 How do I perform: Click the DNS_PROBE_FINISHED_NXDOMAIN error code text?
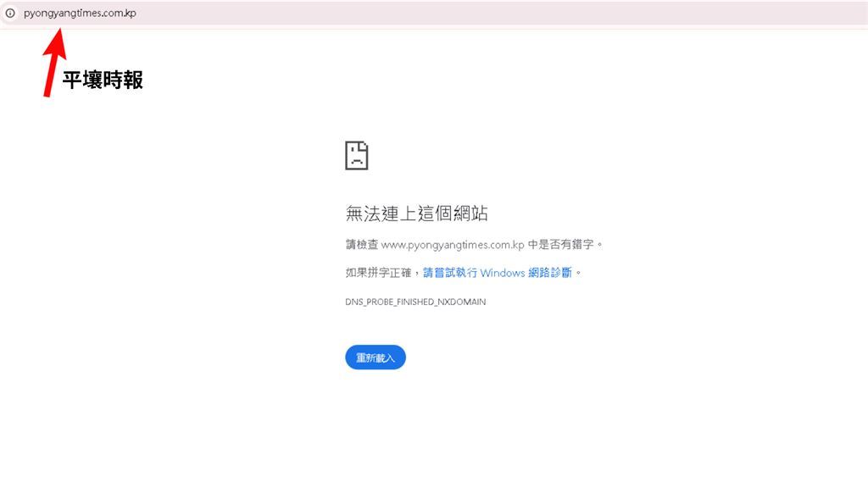(x=415, y=302)
